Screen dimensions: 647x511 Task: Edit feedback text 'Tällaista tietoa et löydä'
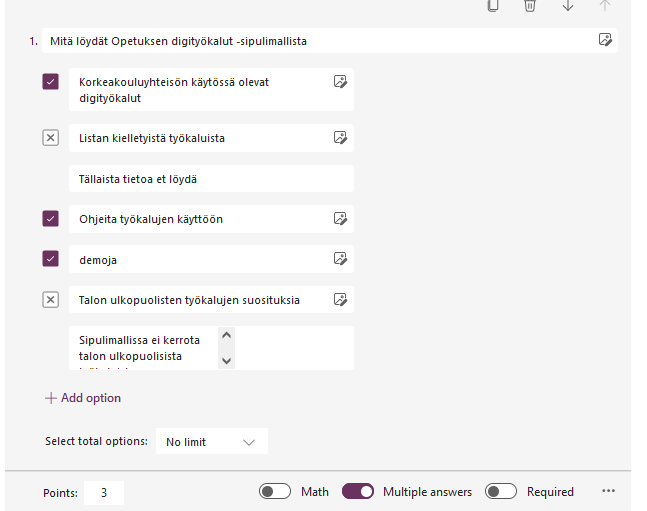(211, 179)
